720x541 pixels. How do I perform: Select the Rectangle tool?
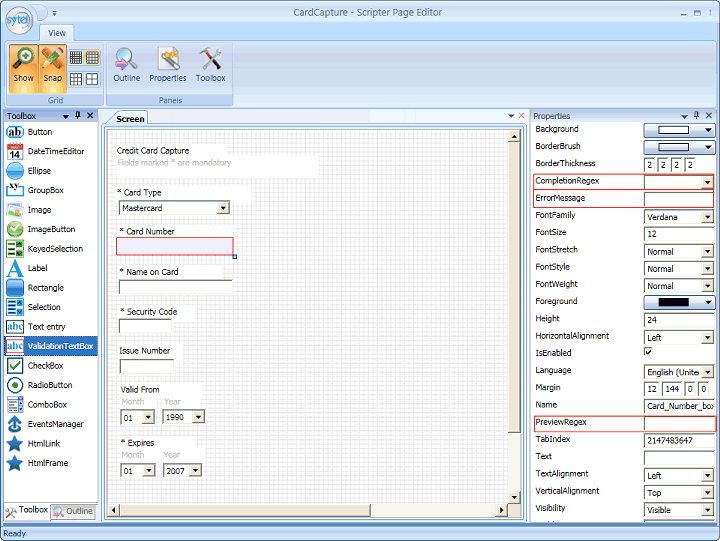tap(51, 288)
